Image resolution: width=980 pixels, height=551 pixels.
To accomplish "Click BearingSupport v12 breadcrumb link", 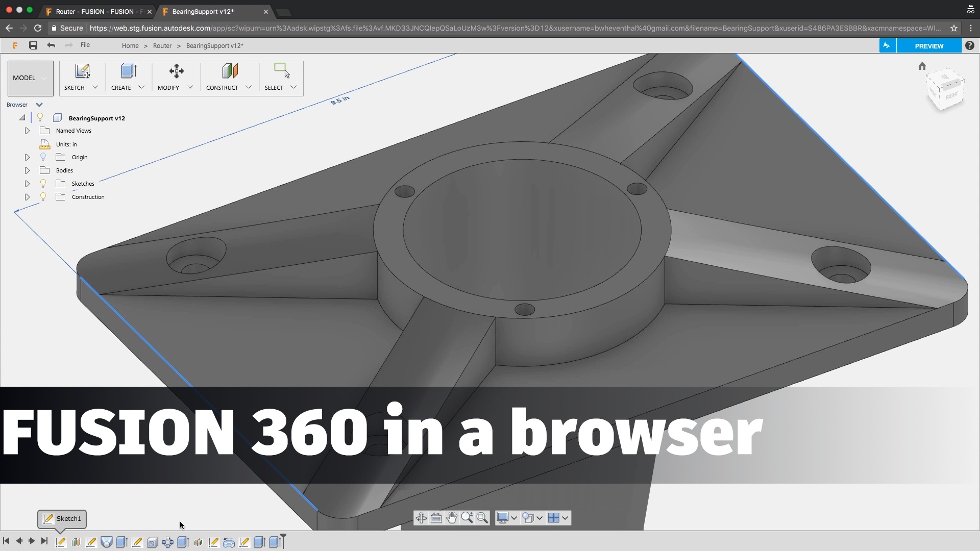I will (215, 45).
